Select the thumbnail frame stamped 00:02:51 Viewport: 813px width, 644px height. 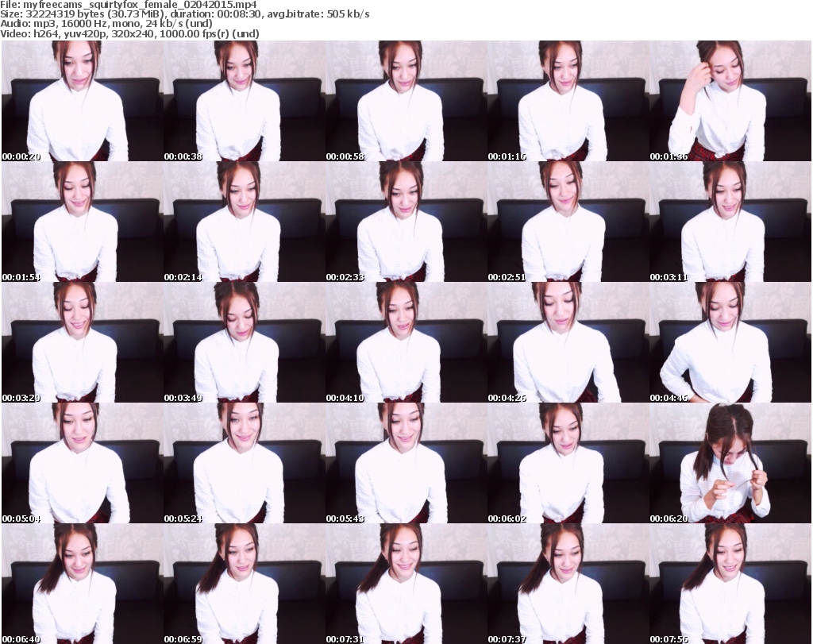[x=568, y=222]
